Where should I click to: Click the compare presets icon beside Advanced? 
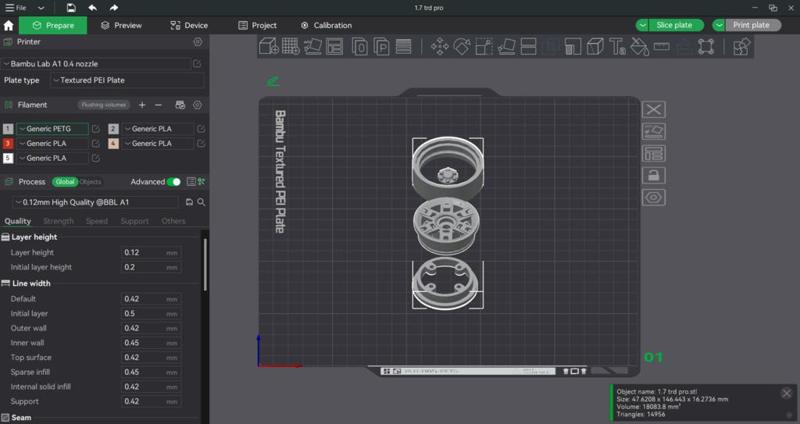click(202, 182)
